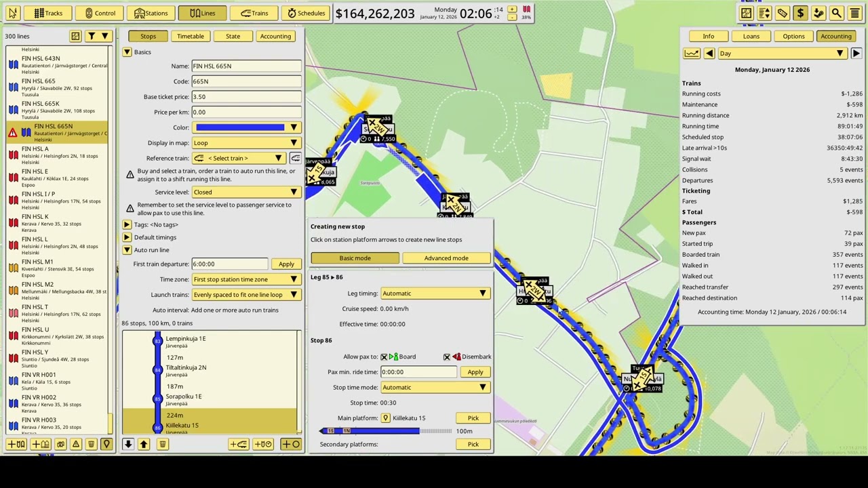Apply the pax min ride time
868x488 pixels.
pyautogui.click(x=475, y=372)
